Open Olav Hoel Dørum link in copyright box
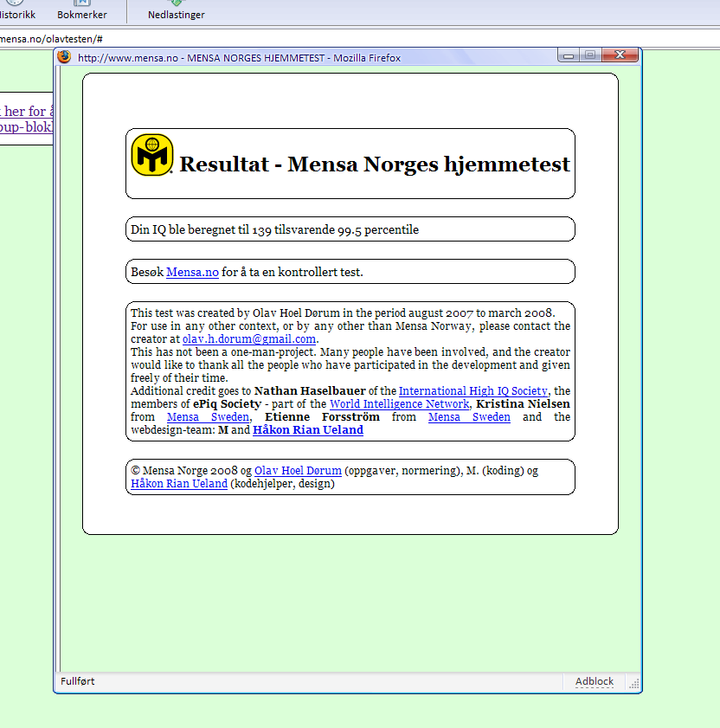 coord(298,471)
